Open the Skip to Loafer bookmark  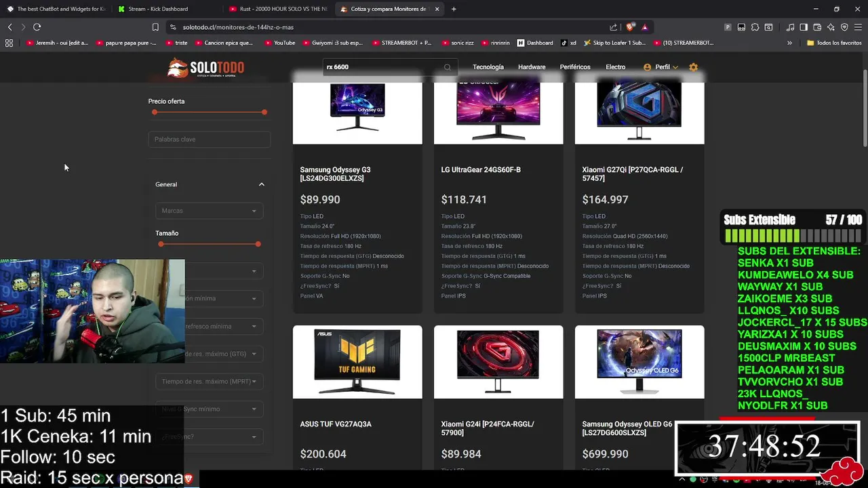(x=614, y=43)
